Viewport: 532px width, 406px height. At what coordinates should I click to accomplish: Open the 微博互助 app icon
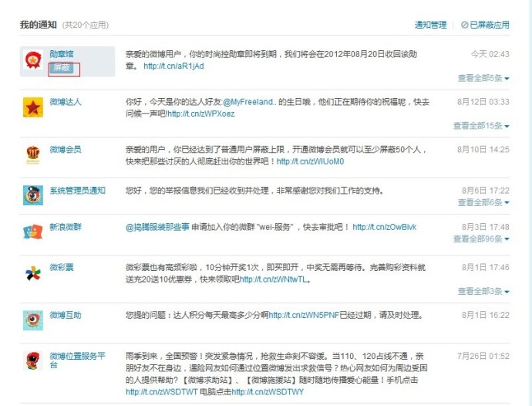click(33, 320)
